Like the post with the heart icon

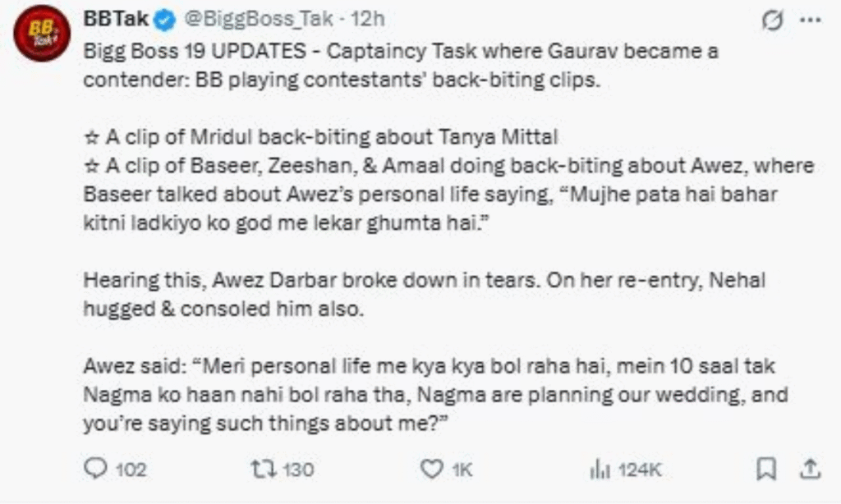pos(431,469)
